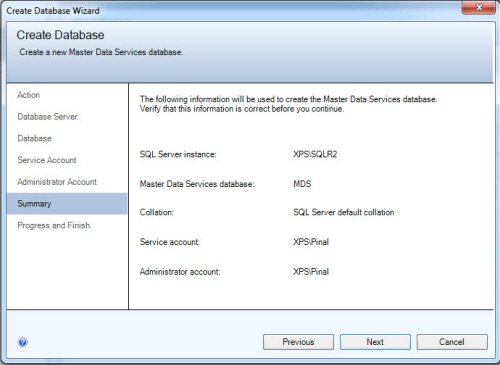
Task: Click the Create Database heading
Action: pos(60,35)
